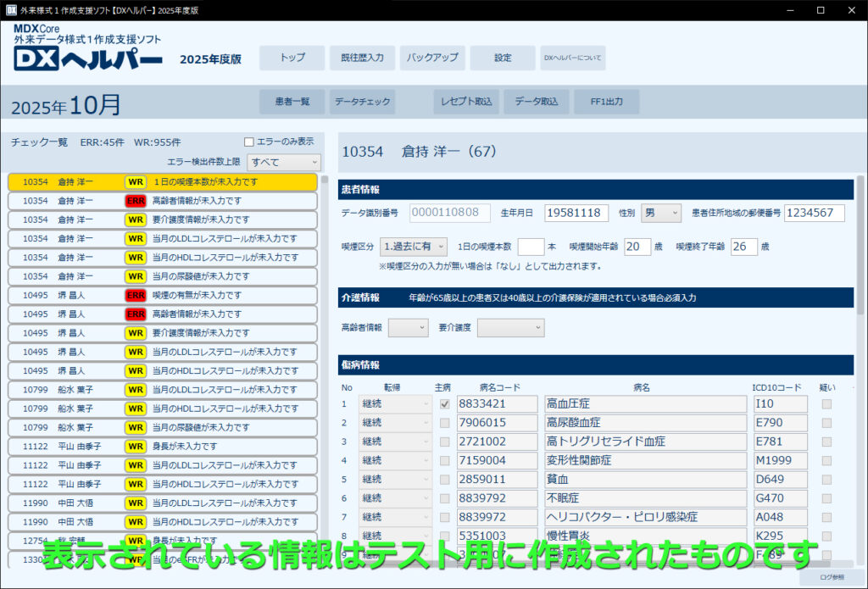Click the DXヘルパー logo
Screen dimensions: 868x589
pos(88,58)
